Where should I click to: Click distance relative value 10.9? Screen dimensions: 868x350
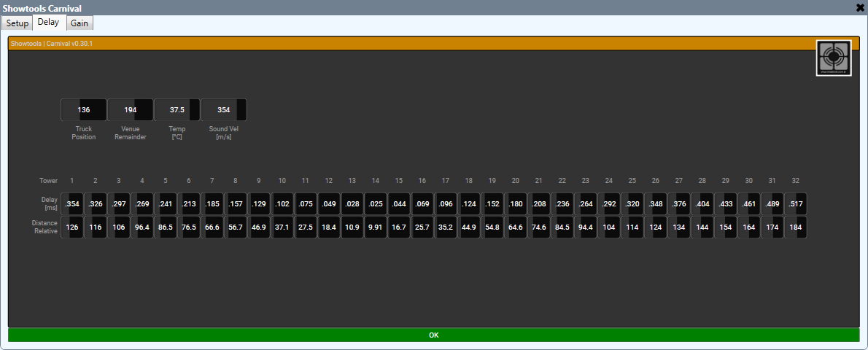coord(352,227)
